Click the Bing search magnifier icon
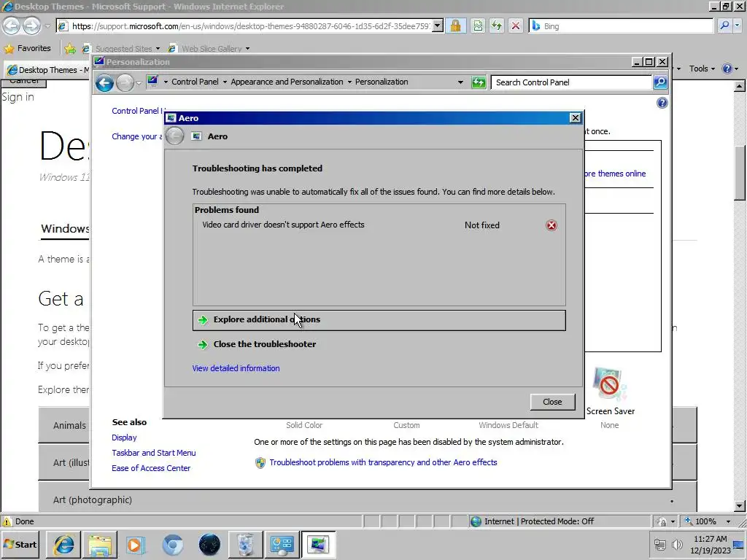Image resolution: width=747 pixels, height=560 pixels. (724, 26)
